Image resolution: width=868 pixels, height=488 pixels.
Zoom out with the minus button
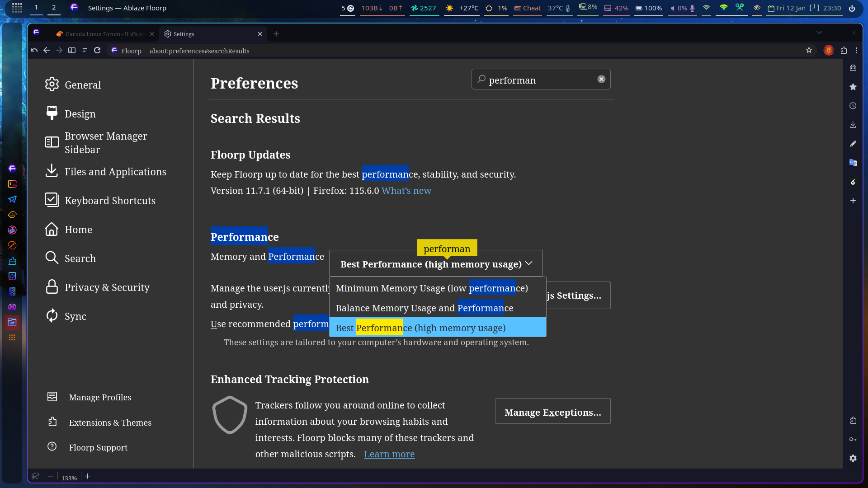point(51,476)
